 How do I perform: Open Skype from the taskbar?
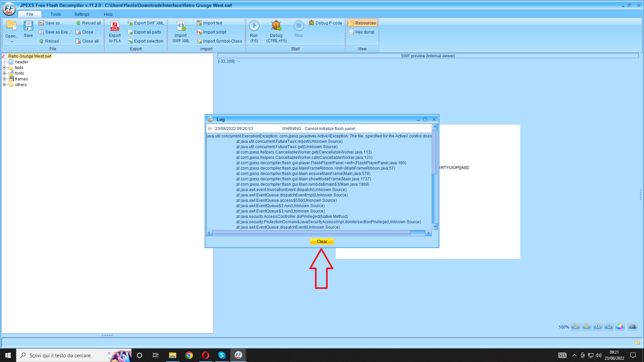[222, 355]
